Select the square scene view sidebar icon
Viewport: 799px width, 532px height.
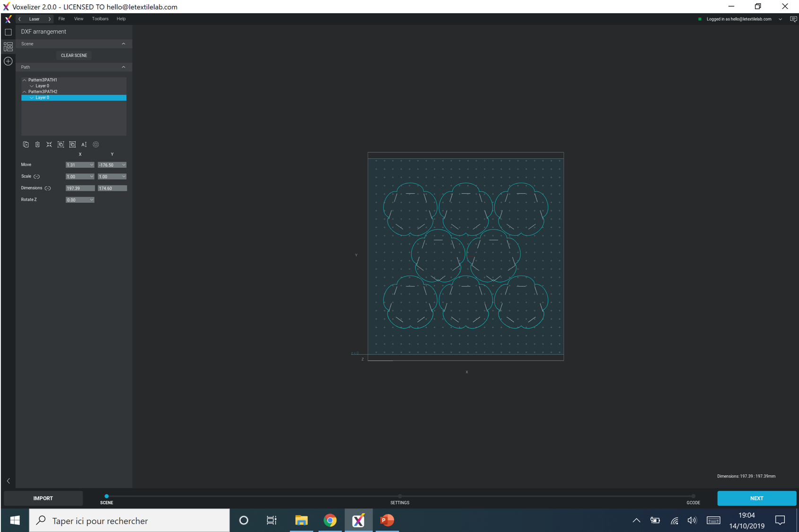(x=8, y=32)
